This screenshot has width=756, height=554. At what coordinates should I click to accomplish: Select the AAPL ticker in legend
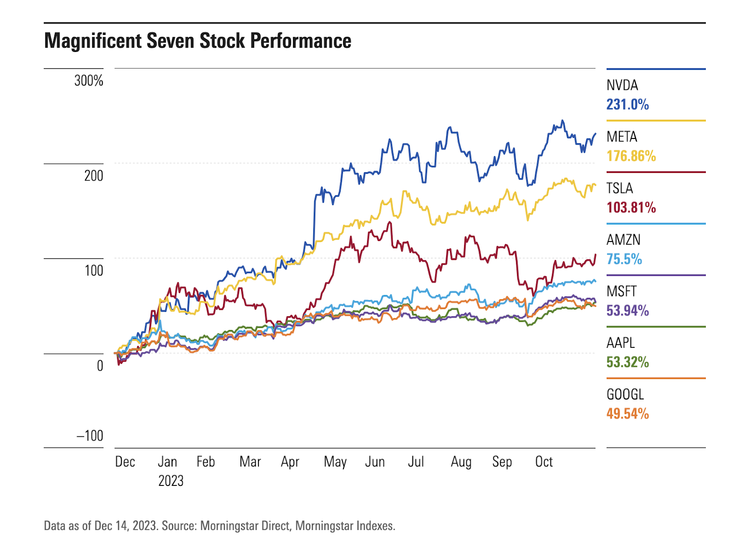pos(620,343)
